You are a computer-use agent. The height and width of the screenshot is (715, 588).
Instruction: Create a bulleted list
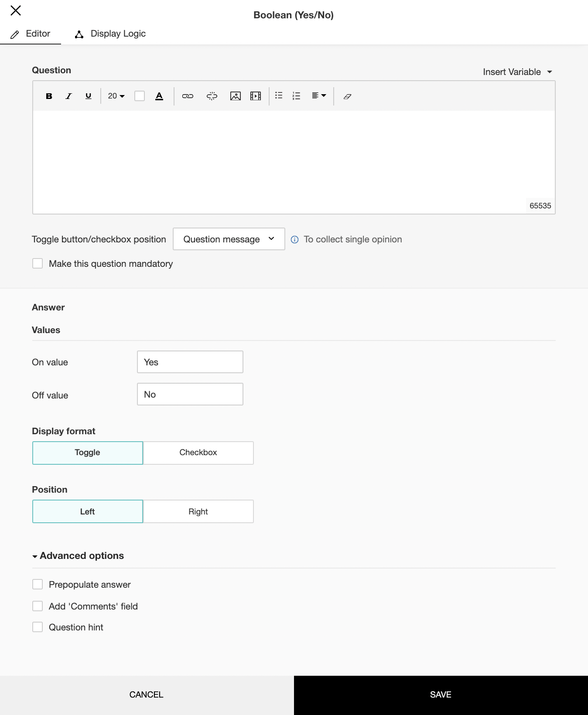(x=279, y=95)
